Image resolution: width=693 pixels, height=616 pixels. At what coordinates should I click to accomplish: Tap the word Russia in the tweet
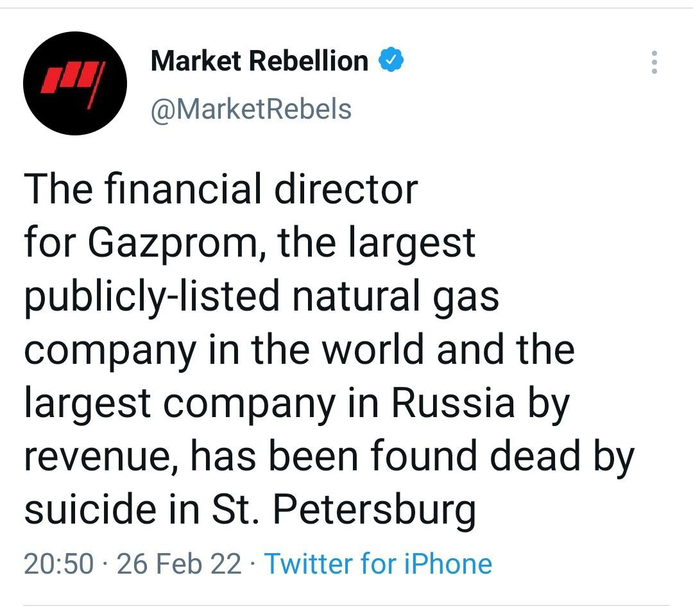coord(453,402)
